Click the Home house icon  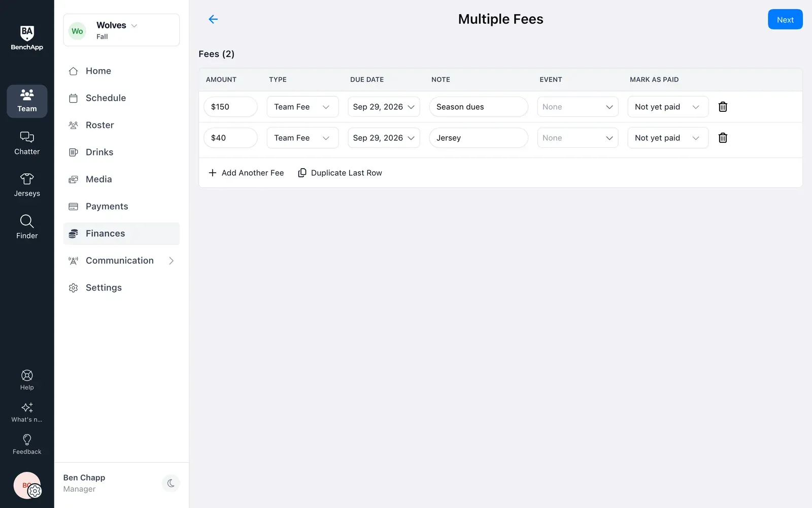(x=73, y=71)
